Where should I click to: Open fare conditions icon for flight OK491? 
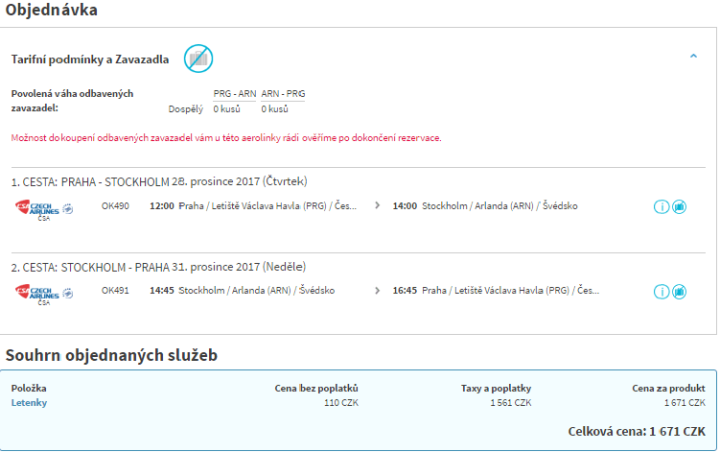(x=679, y=291)
